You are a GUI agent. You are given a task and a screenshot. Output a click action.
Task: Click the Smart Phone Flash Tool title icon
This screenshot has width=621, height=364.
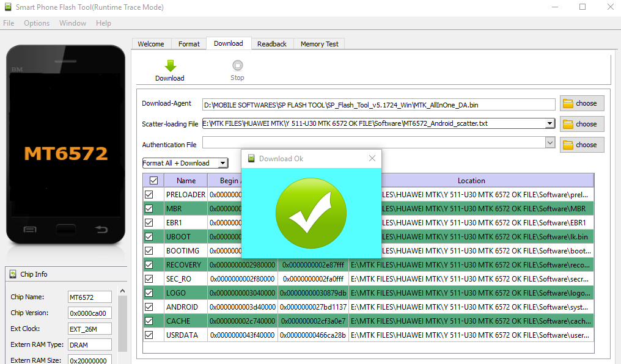pyautogui.click(x=7, y=7)
